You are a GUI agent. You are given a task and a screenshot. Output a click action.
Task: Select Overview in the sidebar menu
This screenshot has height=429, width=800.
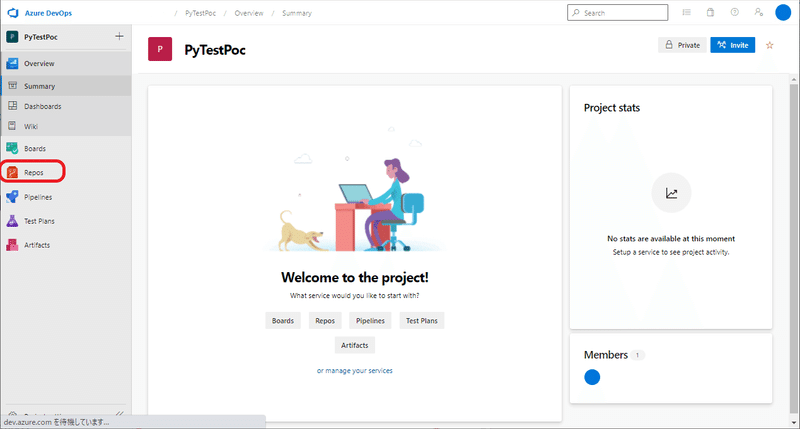click(x=66, y=63)
